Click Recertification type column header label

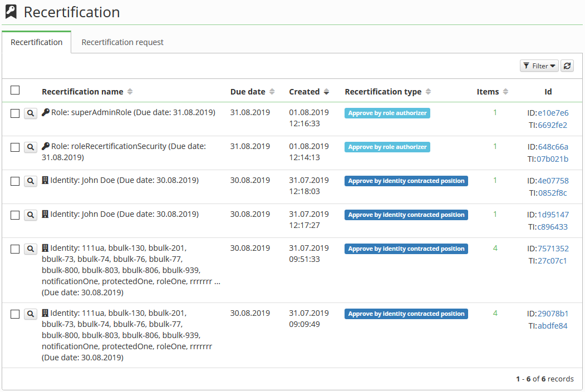[x=383, y=92]
